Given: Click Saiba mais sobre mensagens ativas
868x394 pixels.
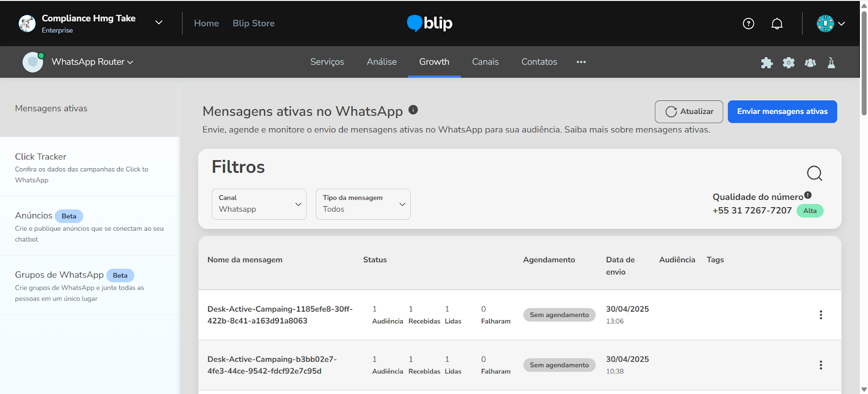Looking at the screenshot, I should 637,130.
